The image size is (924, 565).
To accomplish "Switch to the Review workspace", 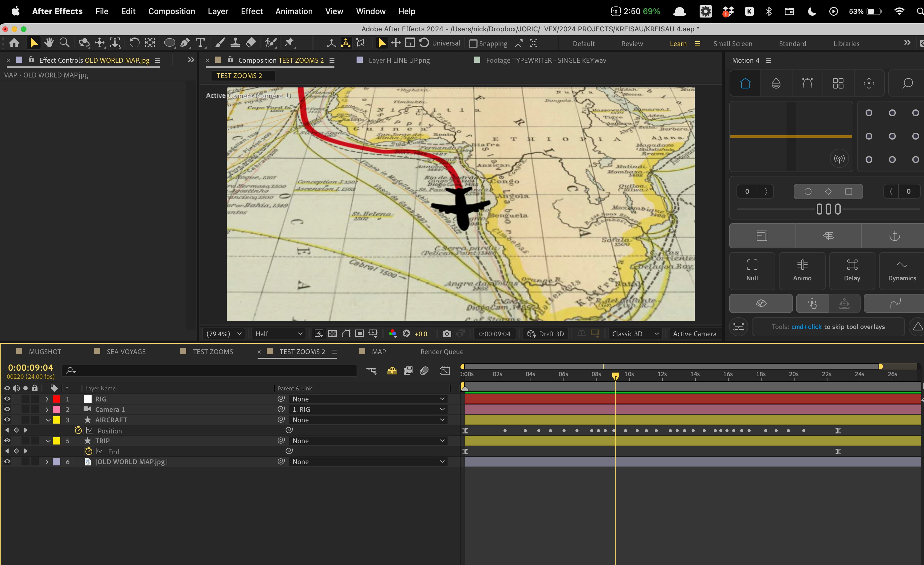I will pyautogui.click(x=632, y=44).
